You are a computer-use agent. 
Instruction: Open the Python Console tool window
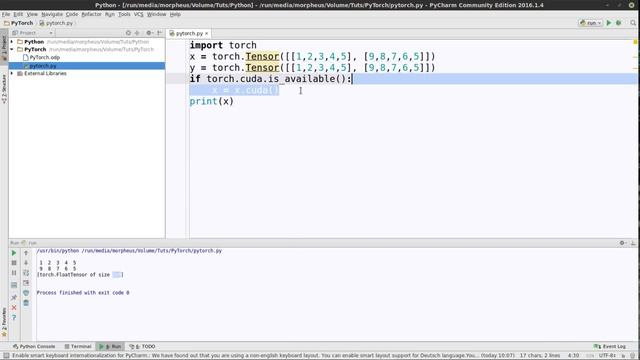(34, 347)
